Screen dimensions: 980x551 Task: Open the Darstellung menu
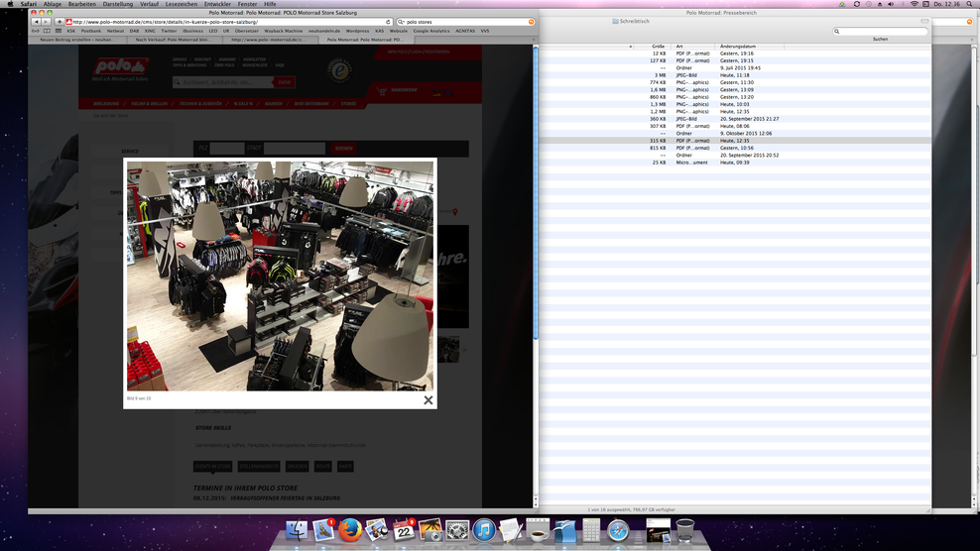[x=117, y=4]
